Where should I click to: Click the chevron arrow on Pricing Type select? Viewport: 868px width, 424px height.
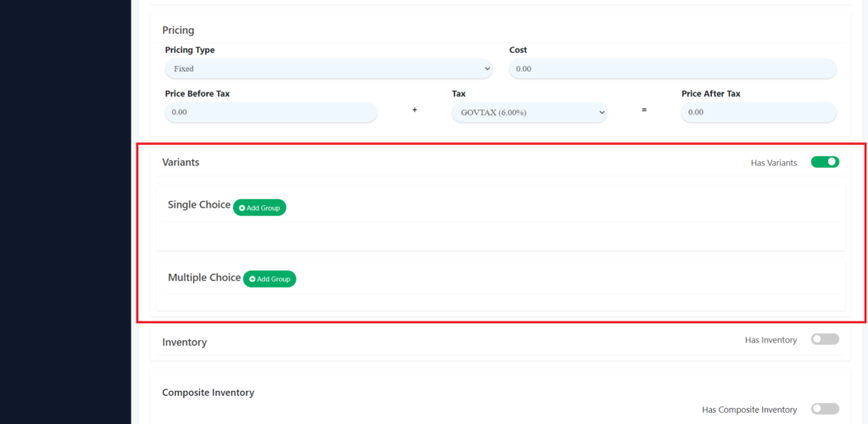tap(487, 69)
